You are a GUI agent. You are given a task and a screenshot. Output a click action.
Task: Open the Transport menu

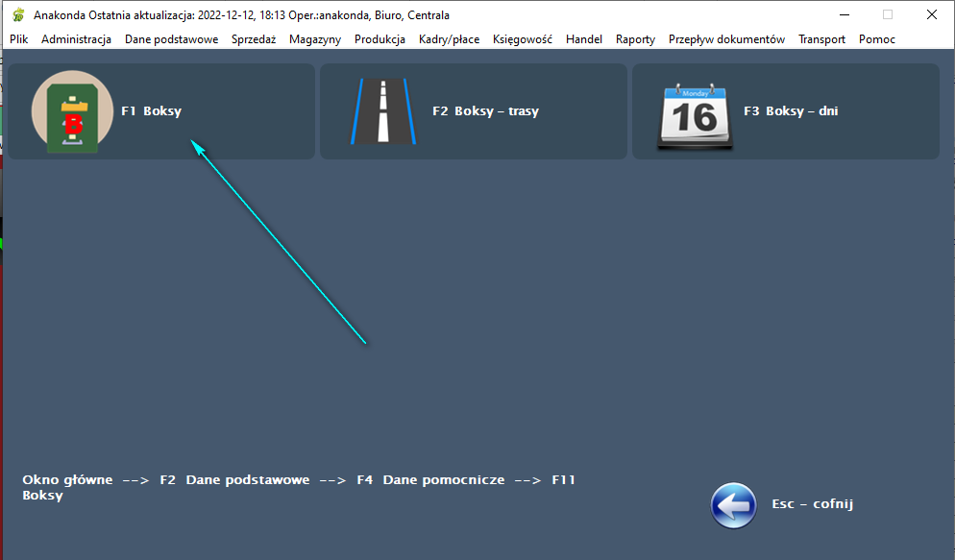pos(821,39)
